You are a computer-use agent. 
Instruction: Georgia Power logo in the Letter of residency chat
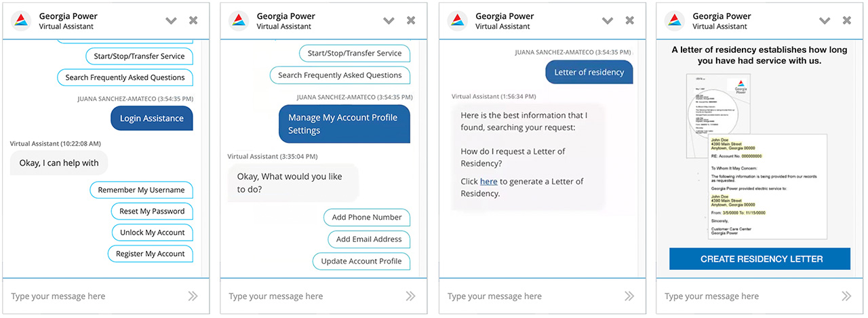tap(458, 21)
